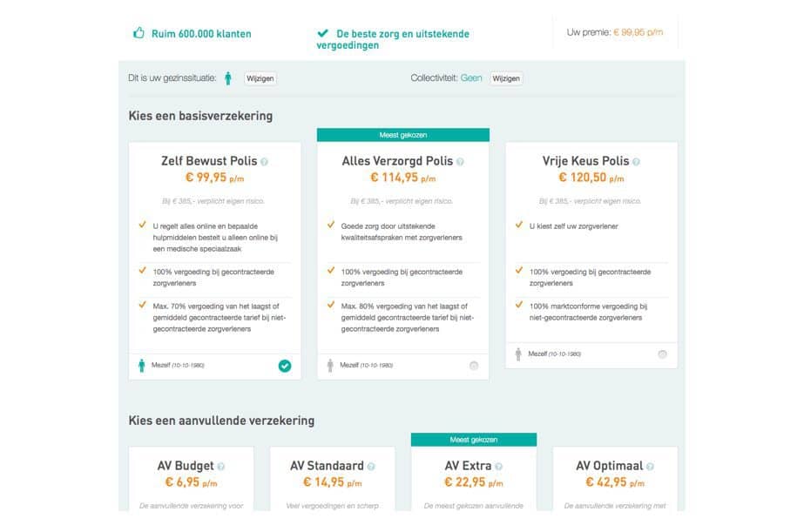The image size is (804, 532).
Task: Select Alles Verzorgd Polis radio button
Action: 474,366
